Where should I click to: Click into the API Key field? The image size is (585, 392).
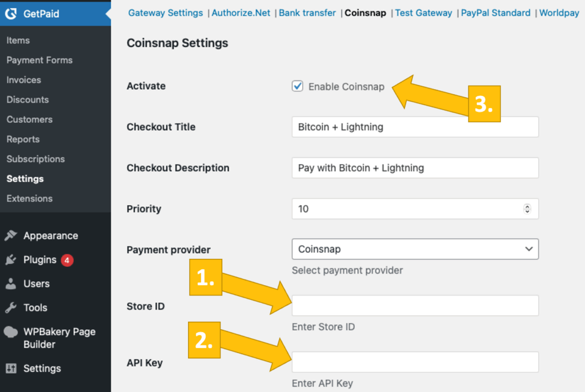(415, 362)
